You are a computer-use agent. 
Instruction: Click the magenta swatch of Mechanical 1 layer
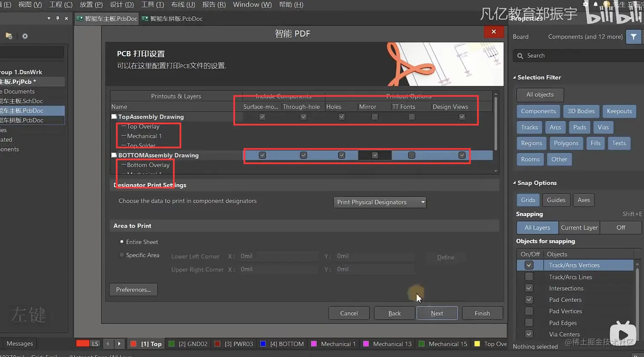[x=314, y=344]
